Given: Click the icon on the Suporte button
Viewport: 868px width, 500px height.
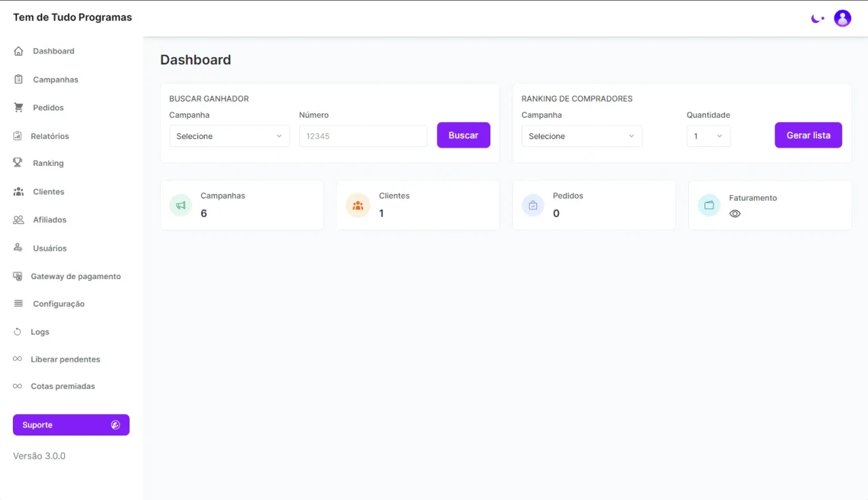Looking at the screenshot, I should pos(115,425).
